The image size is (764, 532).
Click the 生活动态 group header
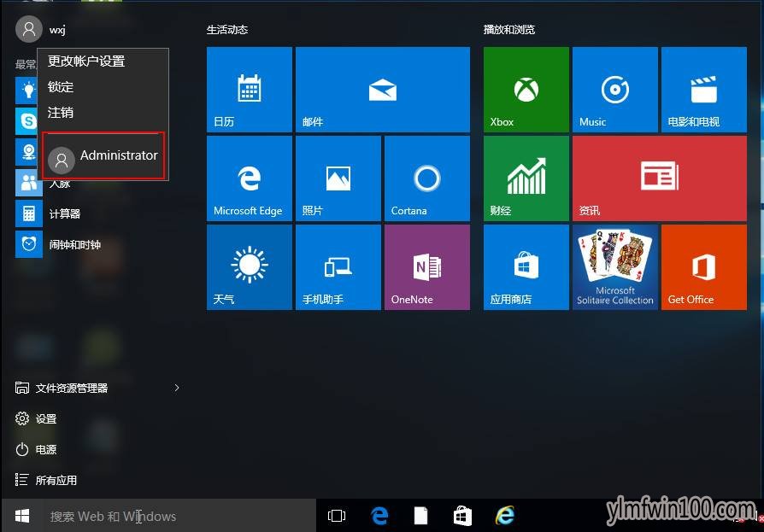pos(227,30)
